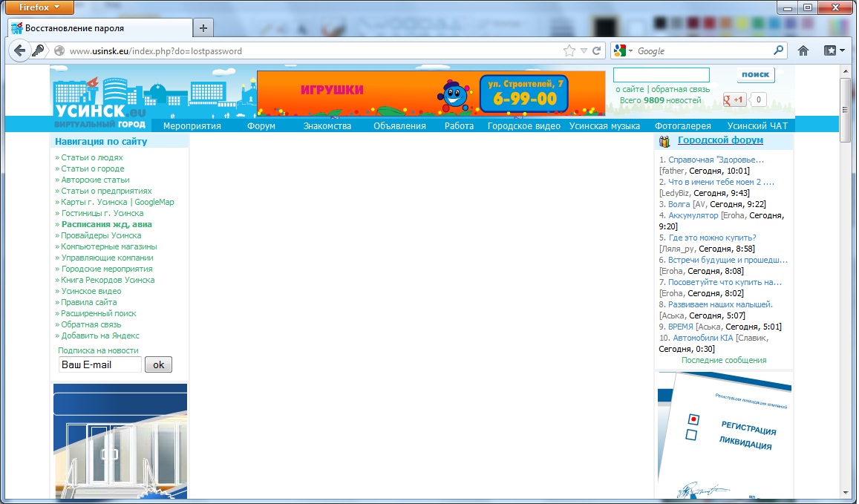Image resolution: width=859 pixels, height=504 pixels.
Task: Open a new tab with plus button
Action: (203, 28)
